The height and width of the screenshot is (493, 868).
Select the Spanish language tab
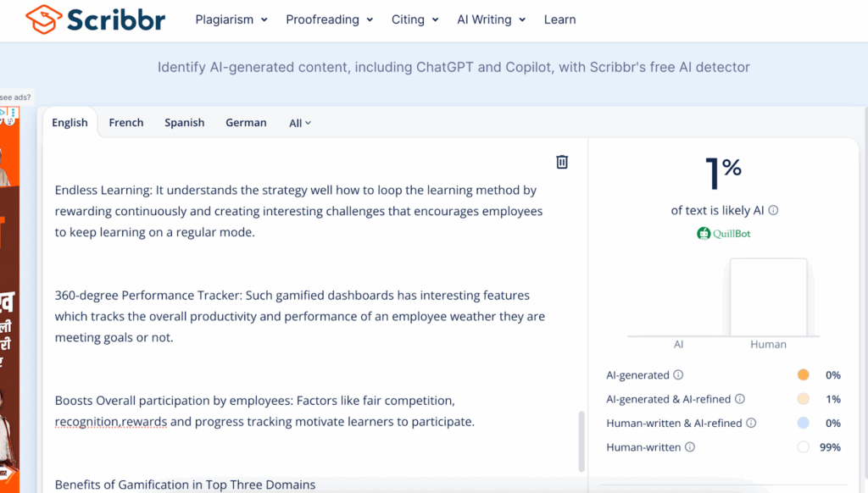tap(185, 123)
